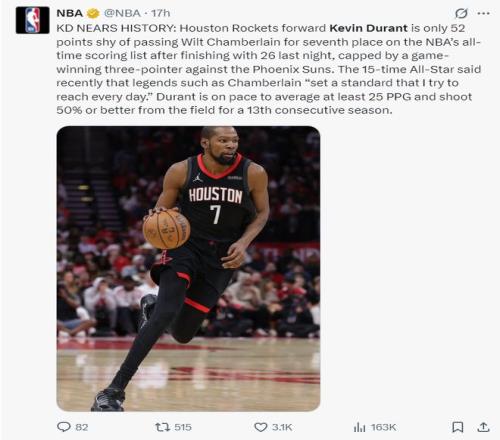Like the post with the heart icon

click(261, 427)
